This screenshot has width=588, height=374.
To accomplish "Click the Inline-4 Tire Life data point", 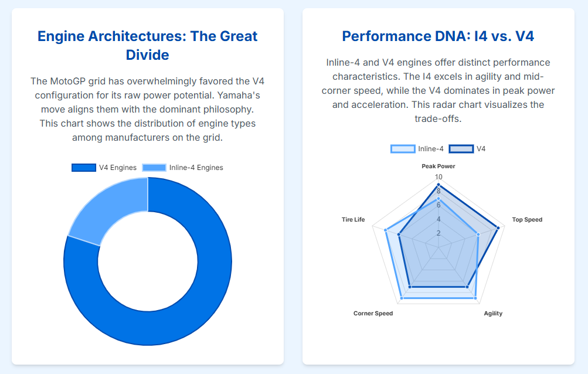I will (x=386, y=230).
